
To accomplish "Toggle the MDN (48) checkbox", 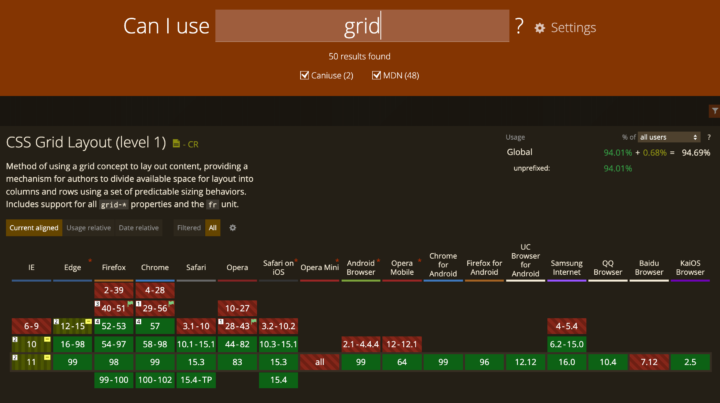I will click(376, 75).
